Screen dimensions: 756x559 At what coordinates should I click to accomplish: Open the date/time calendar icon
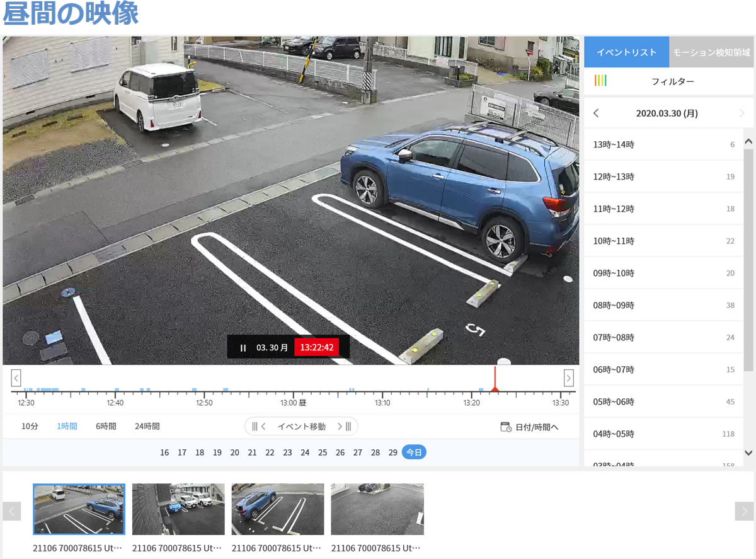(x=506, y=427)
